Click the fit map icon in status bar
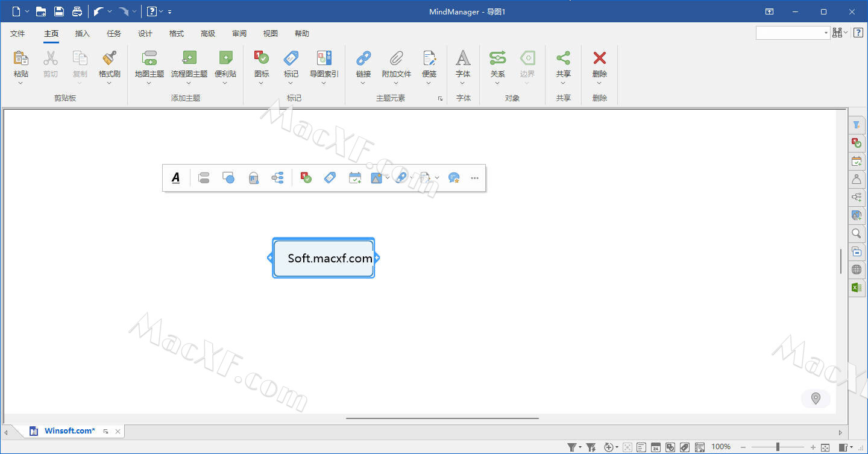This screenshot has height=454, width=868. pyautogui.click(x=825, y=447)
